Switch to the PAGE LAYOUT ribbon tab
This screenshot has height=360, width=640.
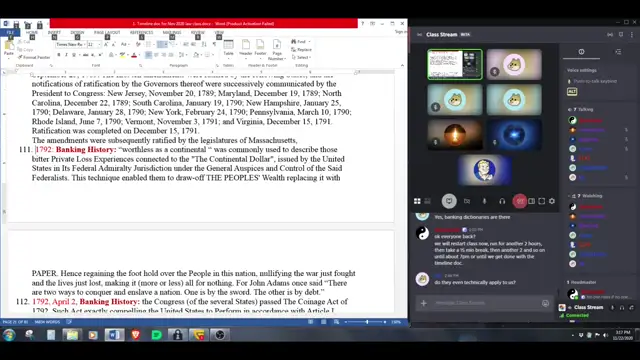tap(107, 32)
